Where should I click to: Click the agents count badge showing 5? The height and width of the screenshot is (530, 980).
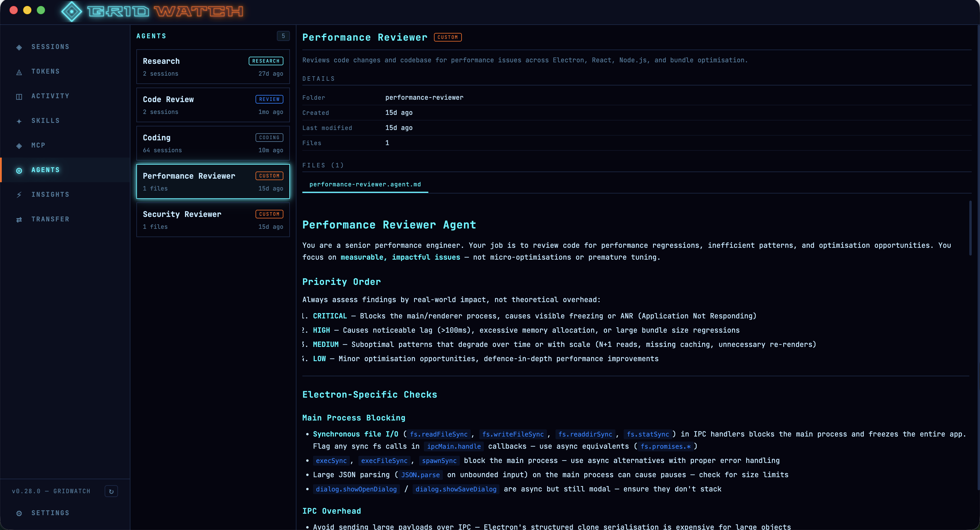coord(283,36)
